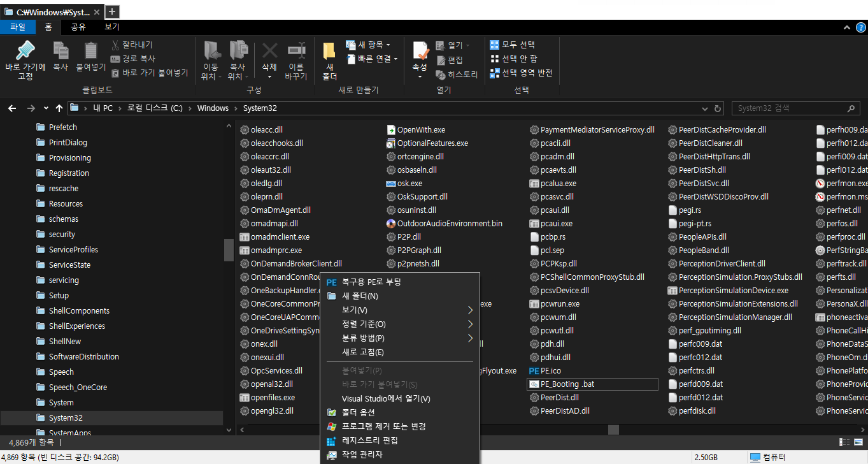The height and width of the screenshot is (464, 868).
Task: Open recent locations dropdown arrow
Action: [x=45, y=109]
